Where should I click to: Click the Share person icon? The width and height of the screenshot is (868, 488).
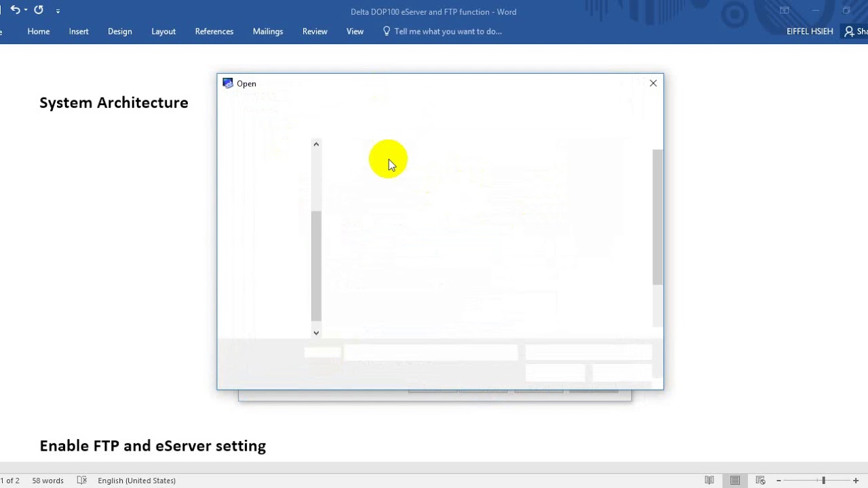[x=849, y=31]
